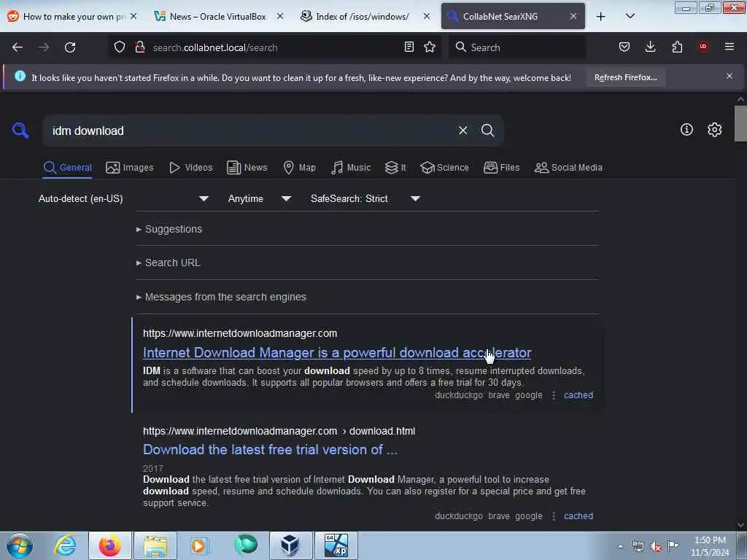Expand the Search URL section
The image size is (747, 560).
[169, 262]
